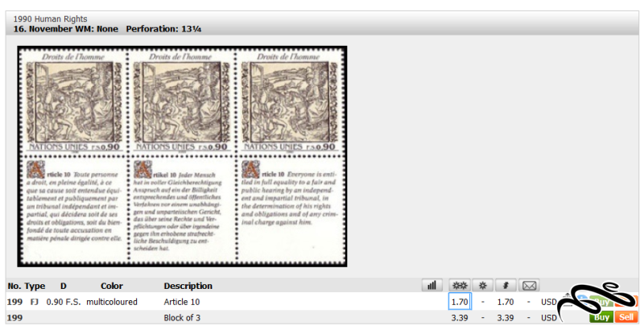Viewport: 644px width, 330px height.
Task: Select the used stamp condition icon
Action: [506, 285]
